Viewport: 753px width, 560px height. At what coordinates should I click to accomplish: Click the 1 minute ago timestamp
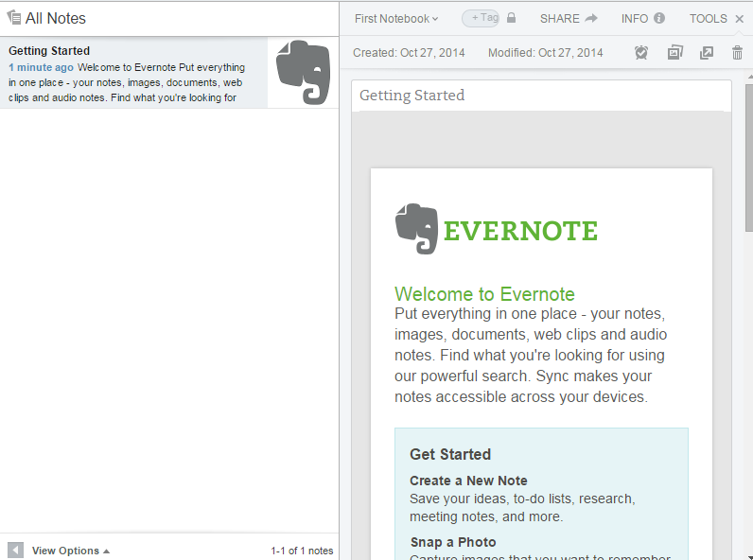41,68
